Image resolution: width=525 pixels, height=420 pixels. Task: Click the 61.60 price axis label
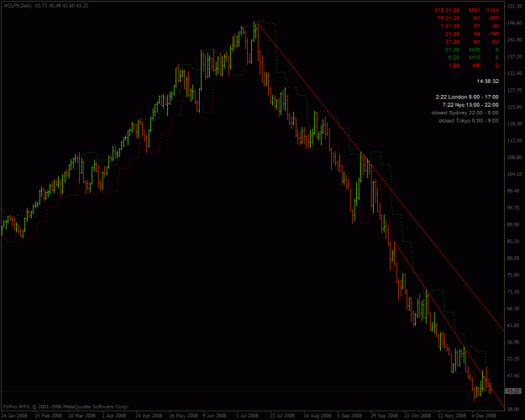(514, 325)
